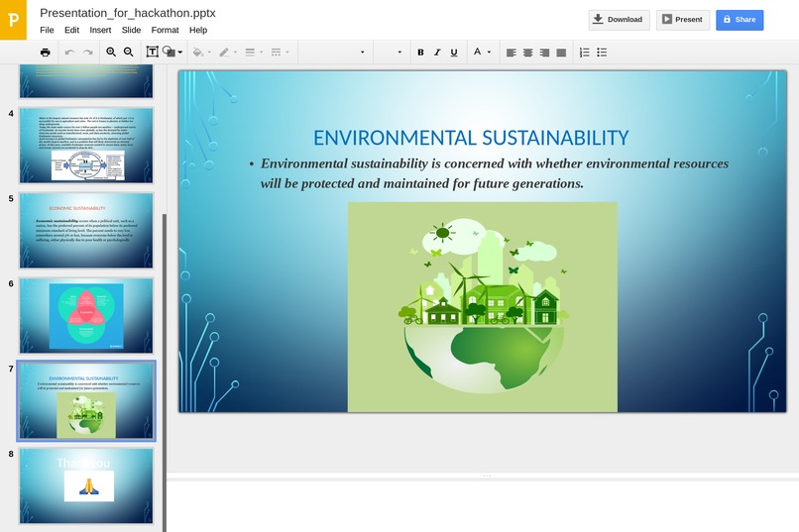Click the notes pane divider handle
This screenshot has width=799, height=532.
point(487,476)
